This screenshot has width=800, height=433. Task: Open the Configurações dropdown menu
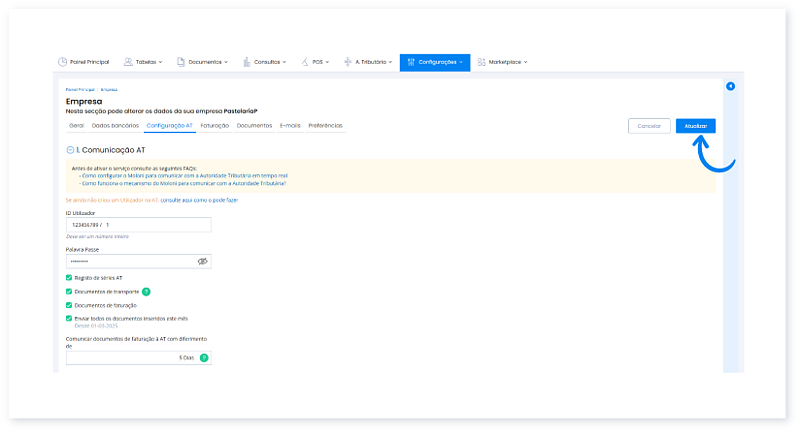click(x=435, y=62)
